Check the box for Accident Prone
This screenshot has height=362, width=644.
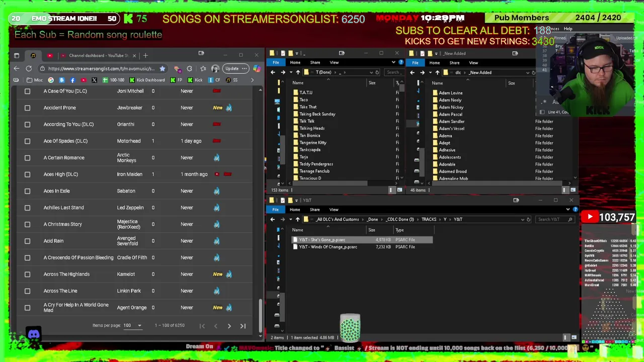tap(28, 108)
